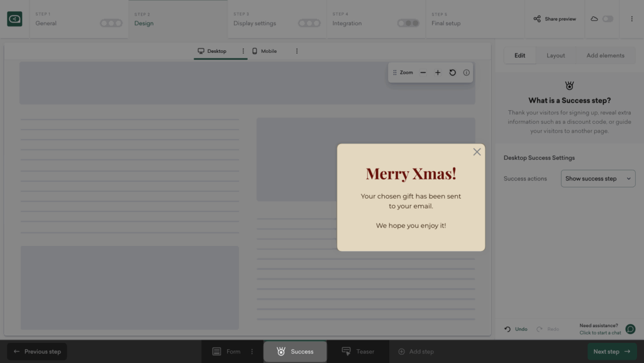Toggle the Integration step switch

(x=408, y=23)
